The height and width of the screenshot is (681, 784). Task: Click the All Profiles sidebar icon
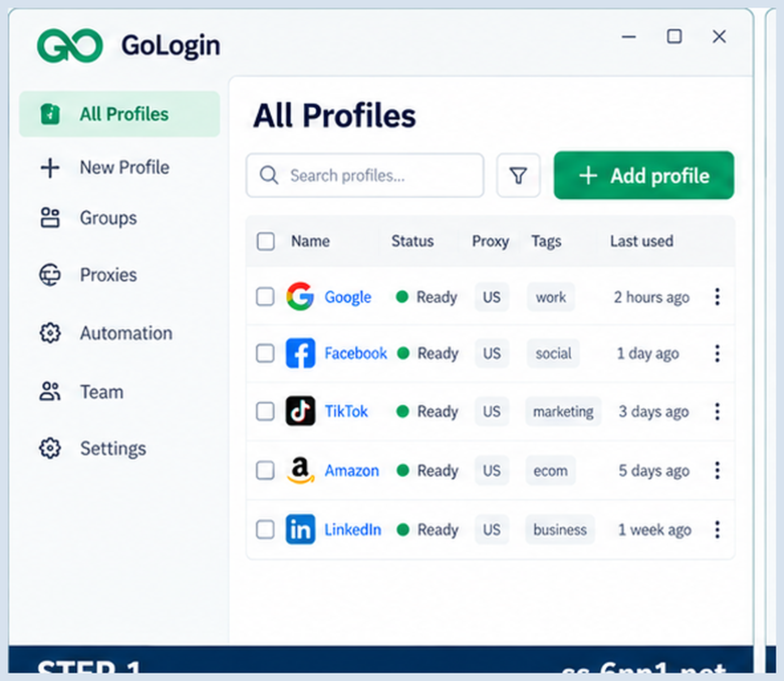coord(50,114)
